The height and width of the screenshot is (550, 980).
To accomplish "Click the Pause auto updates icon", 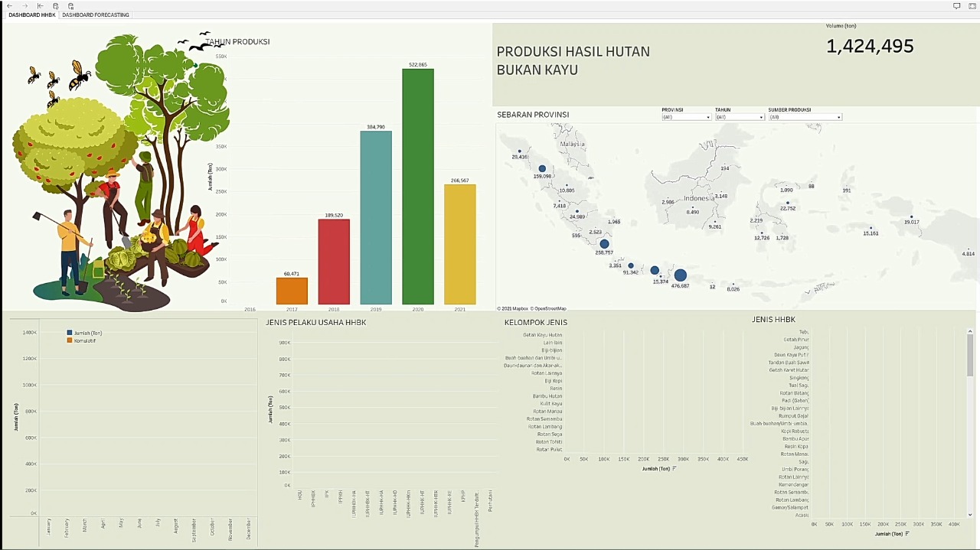I will (70, 6).
